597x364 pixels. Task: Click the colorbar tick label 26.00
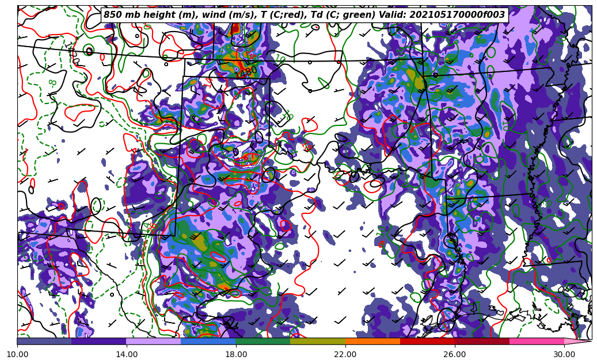click(455, 354)
